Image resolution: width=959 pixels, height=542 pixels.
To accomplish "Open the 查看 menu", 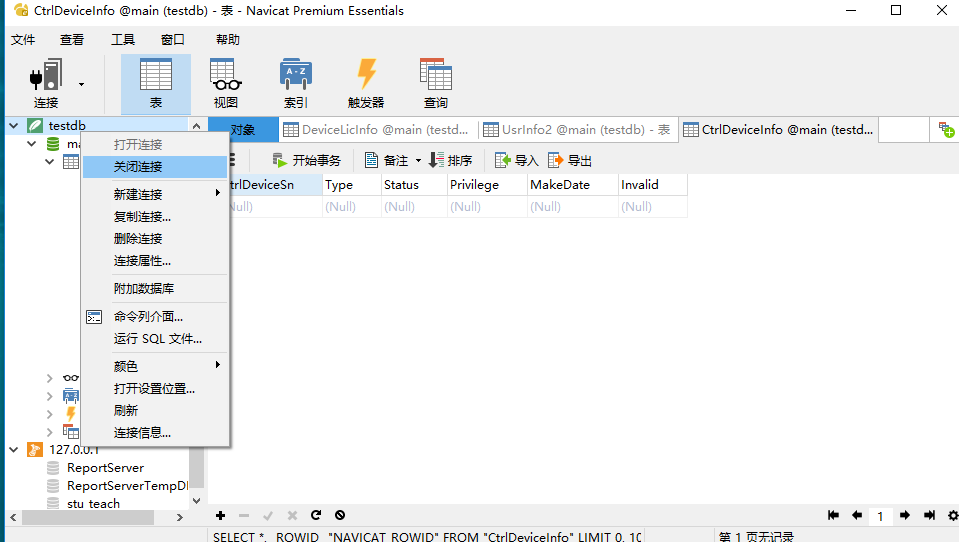I will click(x=72, y=40).
